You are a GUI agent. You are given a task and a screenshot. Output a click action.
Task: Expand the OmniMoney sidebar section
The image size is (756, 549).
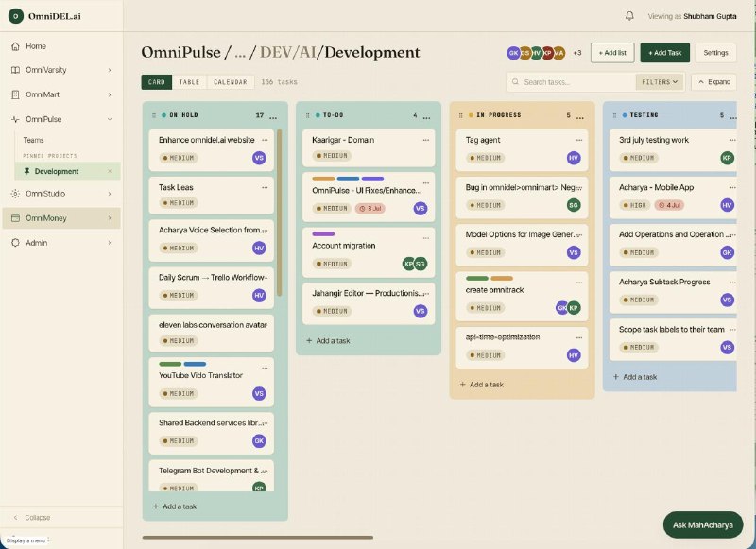click(110, 218)
